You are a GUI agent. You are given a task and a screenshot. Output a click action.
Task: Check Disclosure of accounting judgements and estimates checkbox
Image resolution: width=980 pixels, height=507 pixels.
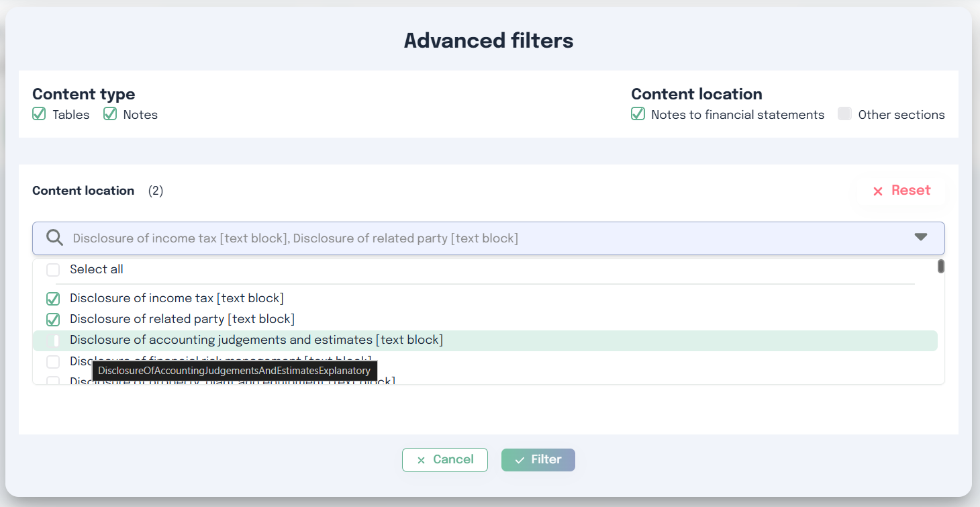(x=53, y=340)
